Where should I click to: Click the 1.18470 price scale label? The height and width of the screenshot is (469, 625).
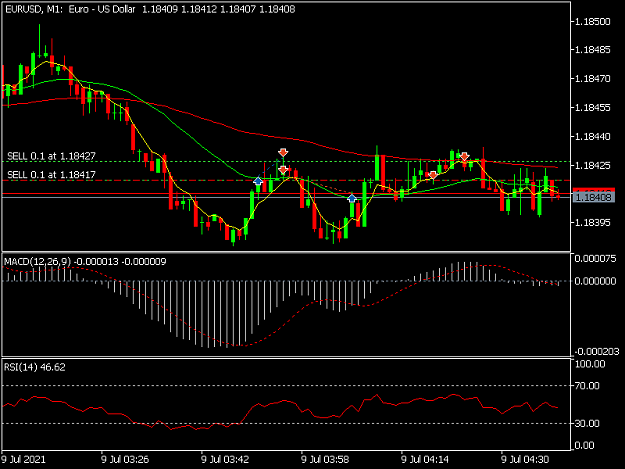[592, 78]
